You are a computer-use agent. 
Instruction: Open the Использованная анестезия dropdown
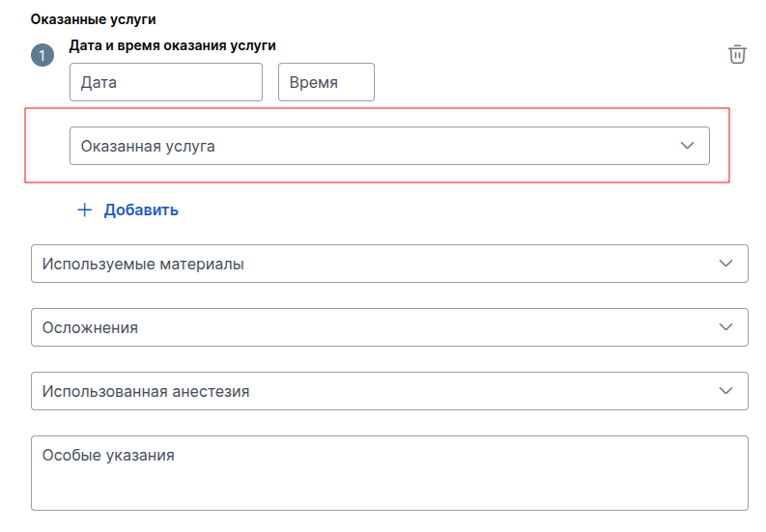389,391
